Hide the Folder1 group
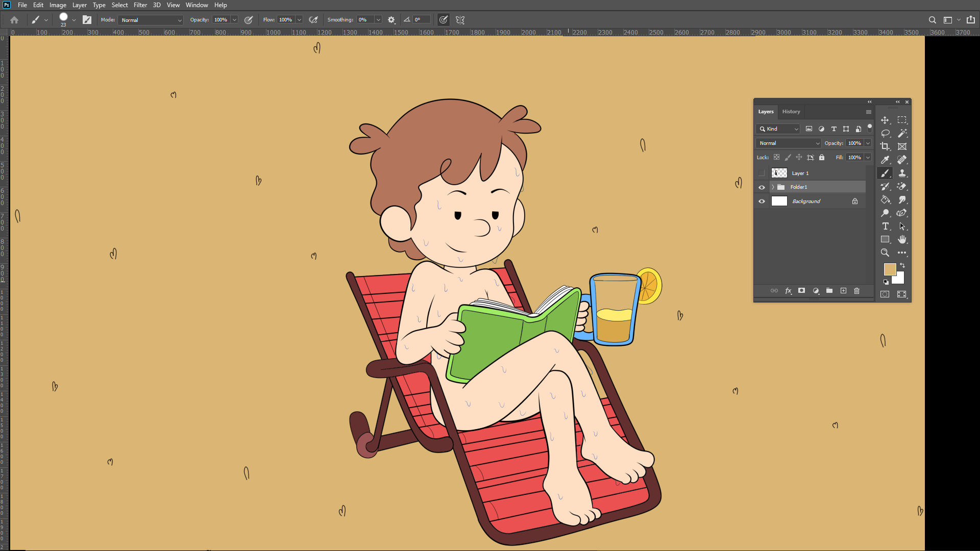The image size is (980, 551). click(x=762, y=187)
